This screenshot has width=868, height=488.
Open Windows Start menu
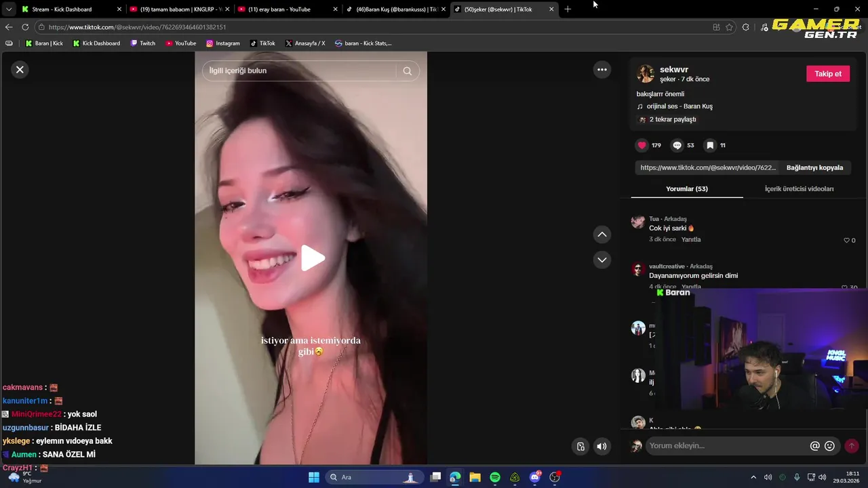point(314,477)
